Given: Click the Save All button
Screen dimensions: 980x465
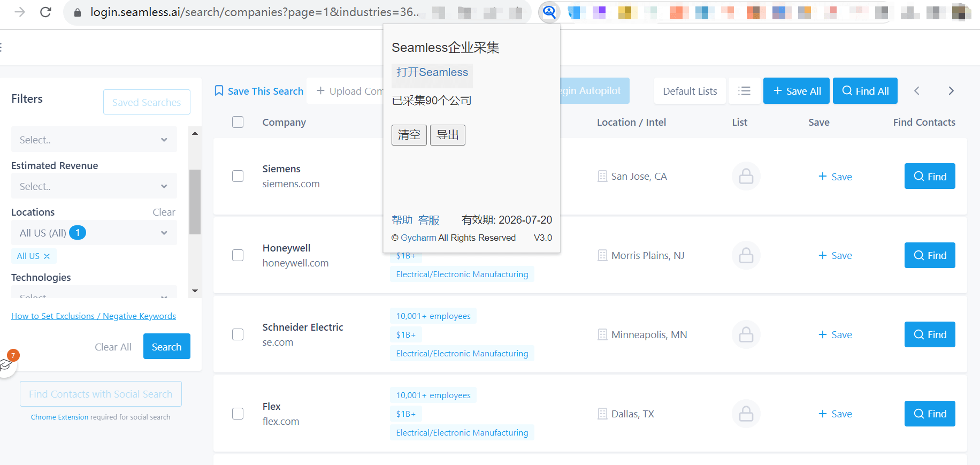Looking at the screenshot, I should click(x=797, y=91).
